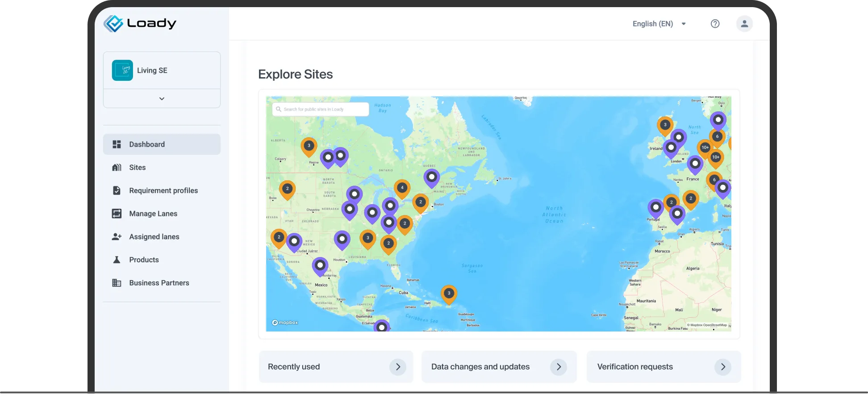Open the help question mark icon
Viewport: 868px width, 406px height.
(x=715, y=24)
